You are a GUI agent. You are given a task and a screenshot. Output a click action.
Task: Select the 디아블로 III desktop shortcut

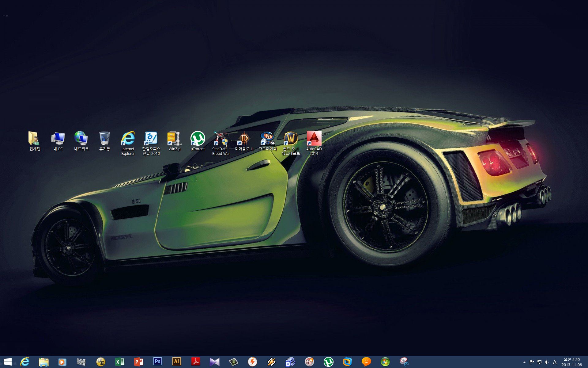[x=244, y=141]
